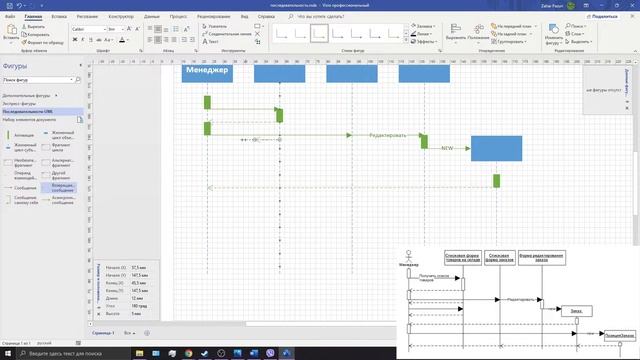Open Chrome from the taskbar

point(188,353)
